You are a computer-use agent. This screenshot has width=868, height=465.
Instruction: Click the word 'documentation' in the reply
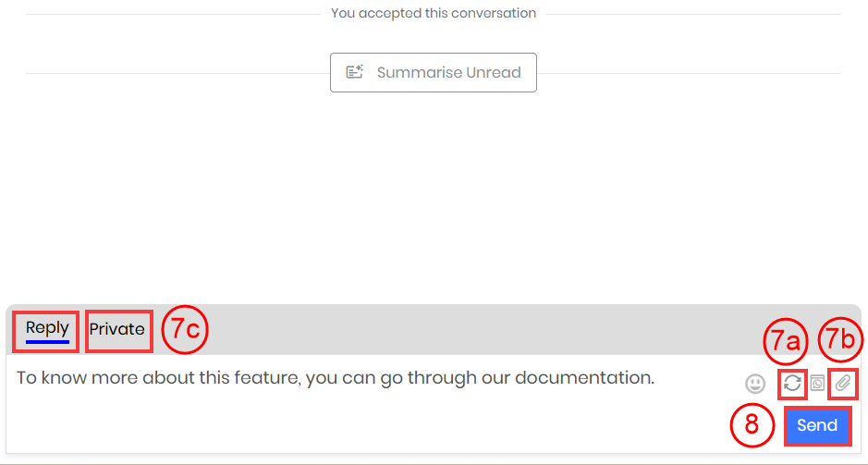pos(597,378)
